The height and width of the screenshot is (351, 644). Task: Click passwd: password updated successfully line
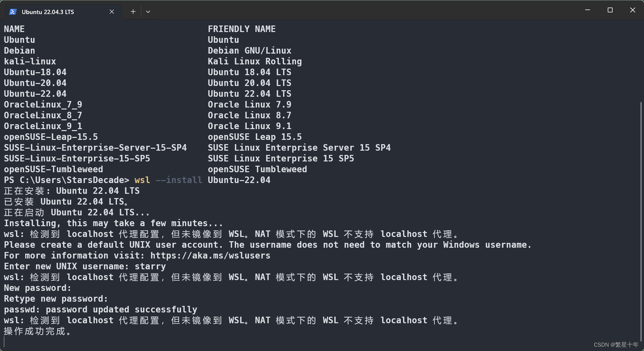click(101, 309)
